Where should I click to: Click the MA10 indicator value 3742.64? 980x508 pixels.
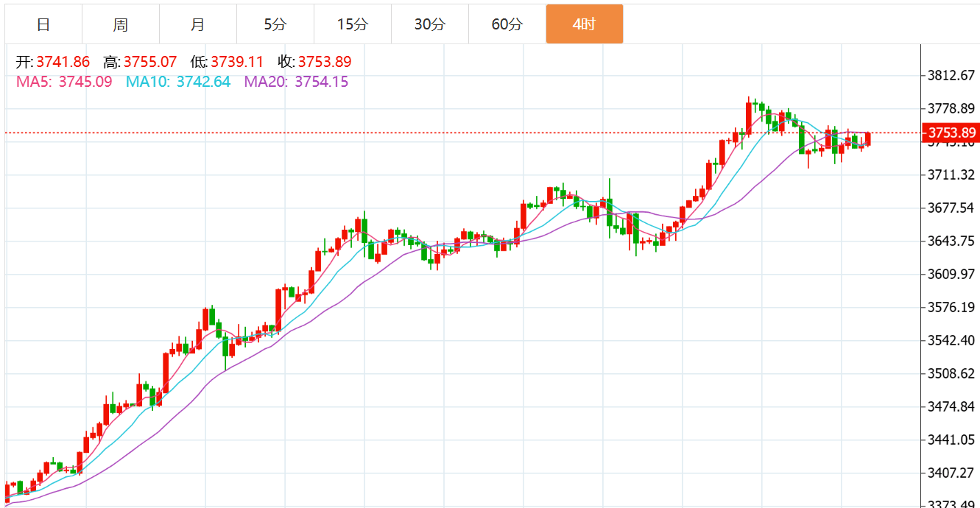tap(203, 82)
